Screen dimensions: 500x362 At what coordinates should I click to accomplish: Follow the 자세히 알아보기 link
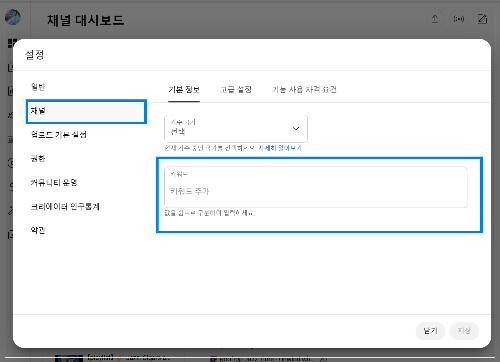pos(280,148)
